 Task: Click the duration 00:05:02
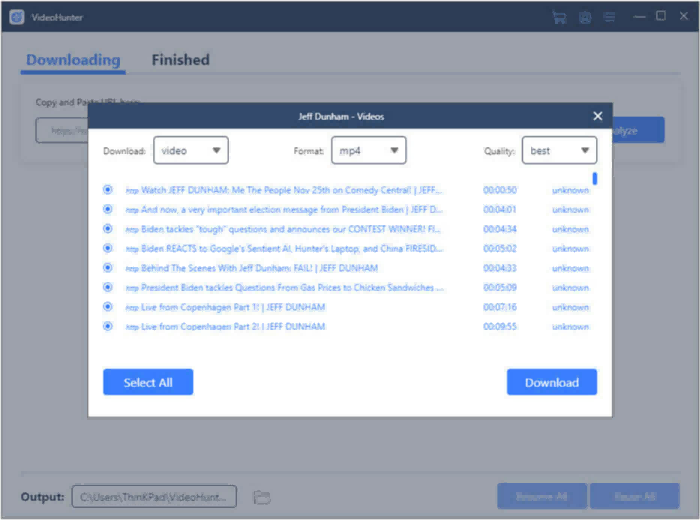pyautogui.click(x=500, y=249)
